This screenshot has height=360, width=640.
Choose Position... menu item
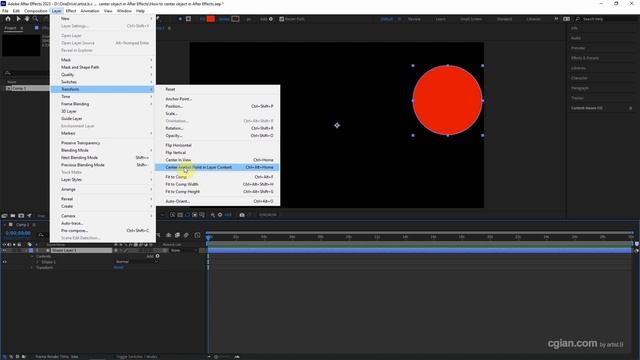pos(217,107)
